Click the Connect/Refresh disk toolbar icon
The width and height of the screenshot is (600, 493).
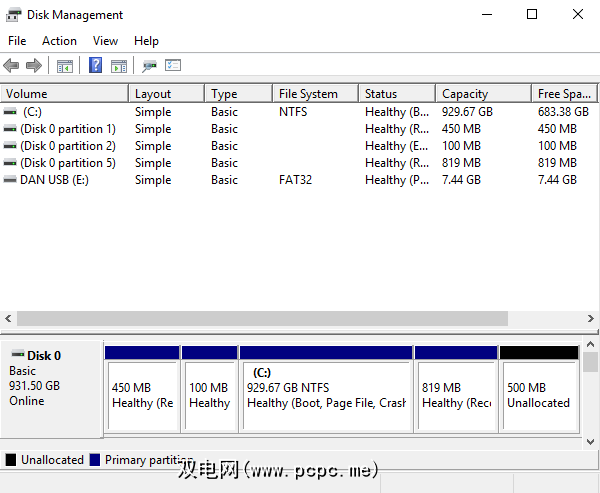coord(149,66)
